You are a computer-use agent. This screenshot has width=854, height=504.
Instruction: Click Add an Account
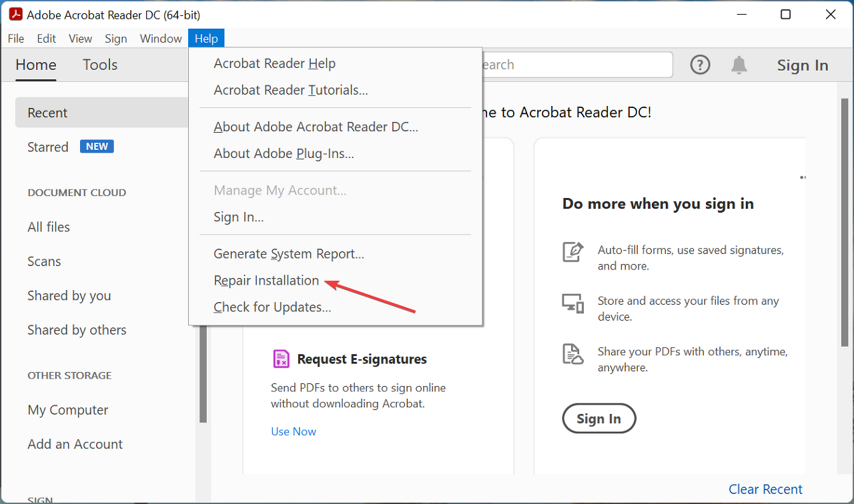click(x=75, y=444)
